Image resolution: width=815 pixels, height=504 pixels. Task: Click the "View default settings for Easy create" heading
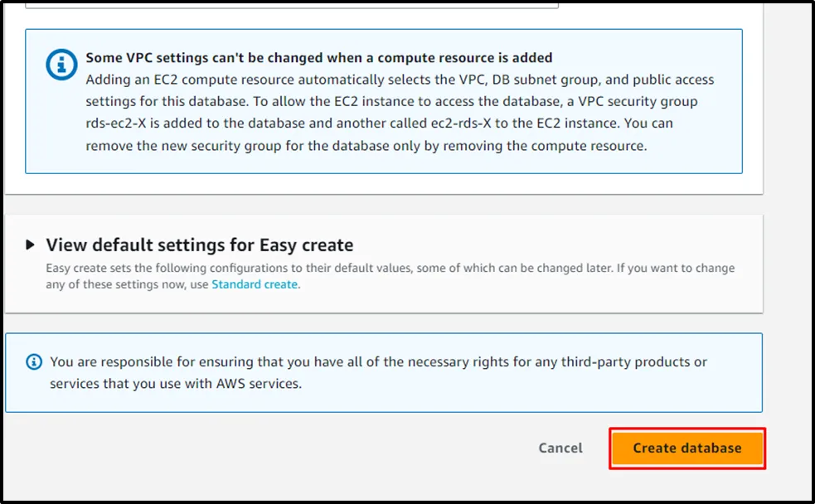coord(199,245)
